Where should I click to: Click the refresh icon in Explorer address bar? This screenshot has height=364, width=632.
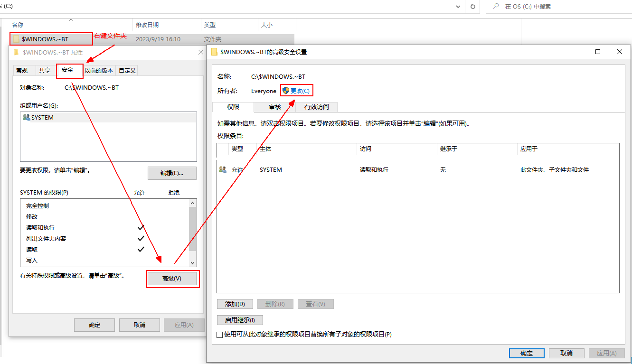(x=472, y=7)
